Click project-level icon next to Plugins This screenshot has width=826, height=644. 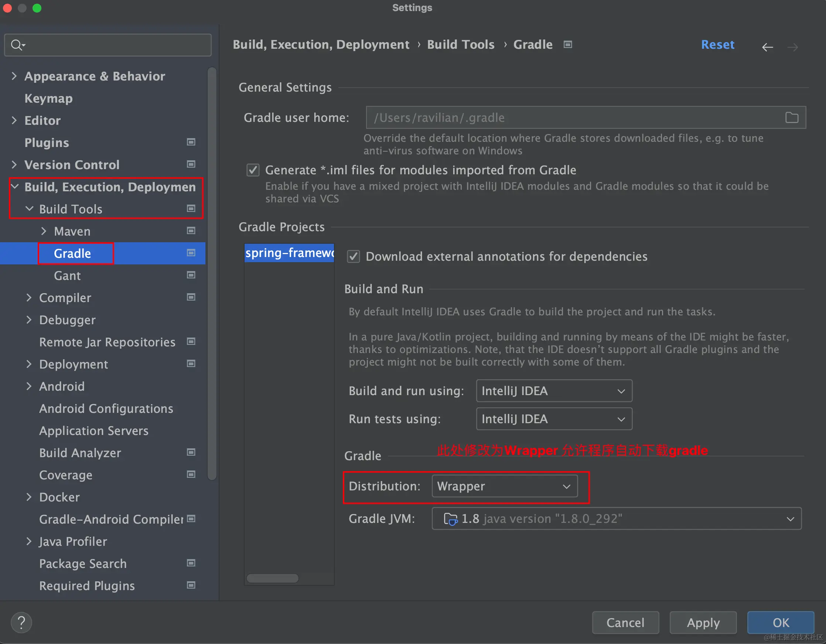(x=191, y=142)
